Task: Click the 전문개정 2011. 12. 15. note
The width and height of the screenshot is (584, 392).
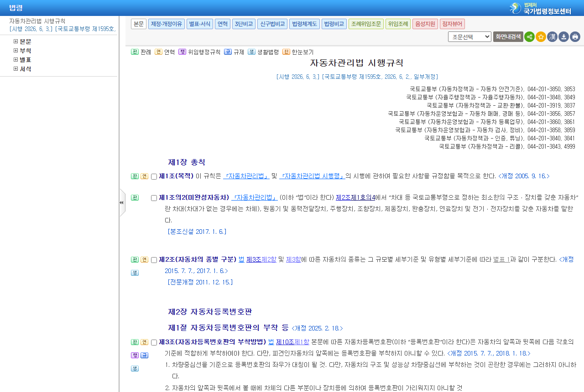Action: click(200, 282)
